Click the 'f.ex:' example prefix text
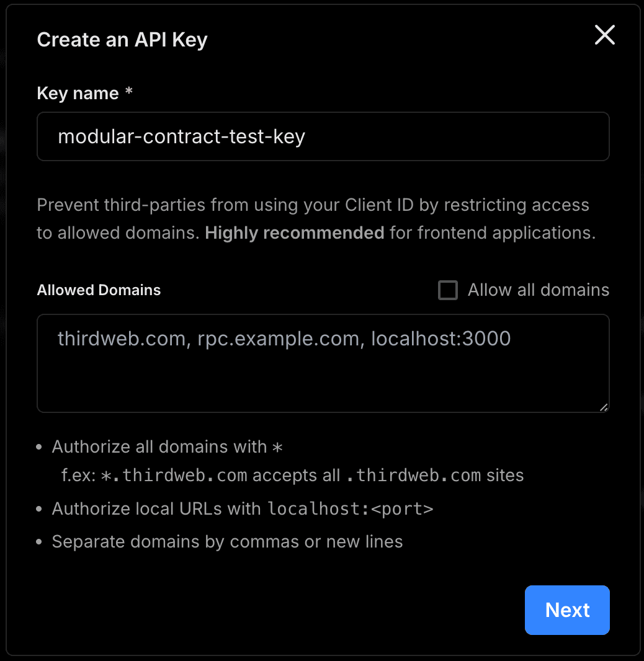Image resolution: width=644 pixels, height=661 pixels. pos(78,476)
